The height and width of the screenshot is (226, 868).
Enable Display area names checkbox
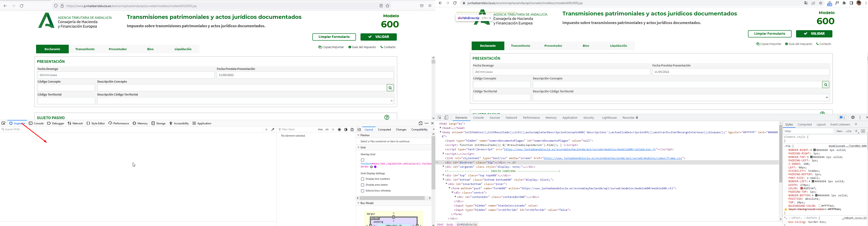coord(363,185)
